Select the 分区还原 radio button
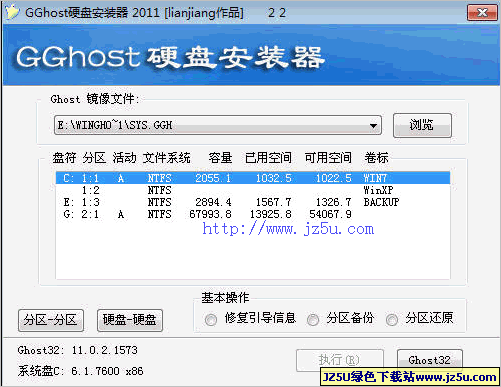The width and height of the screenshot is (501, 387). point(392,320)
